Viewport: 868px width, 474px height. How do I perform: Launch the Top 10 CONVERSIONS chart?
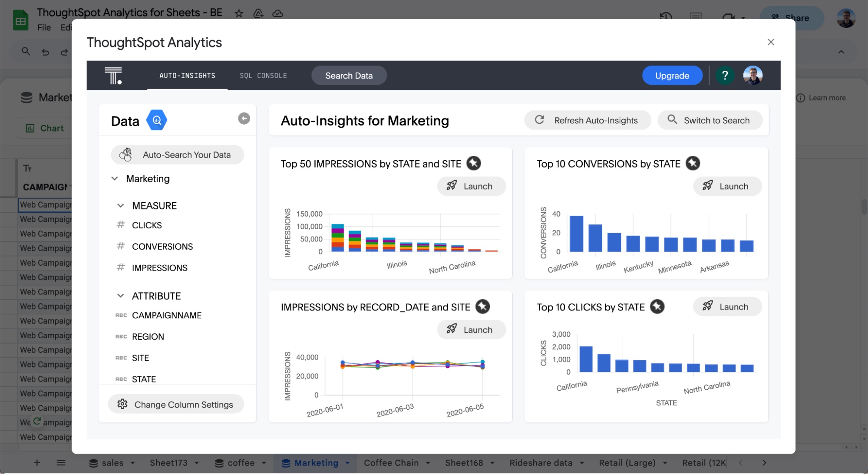[x=727, y=186]
